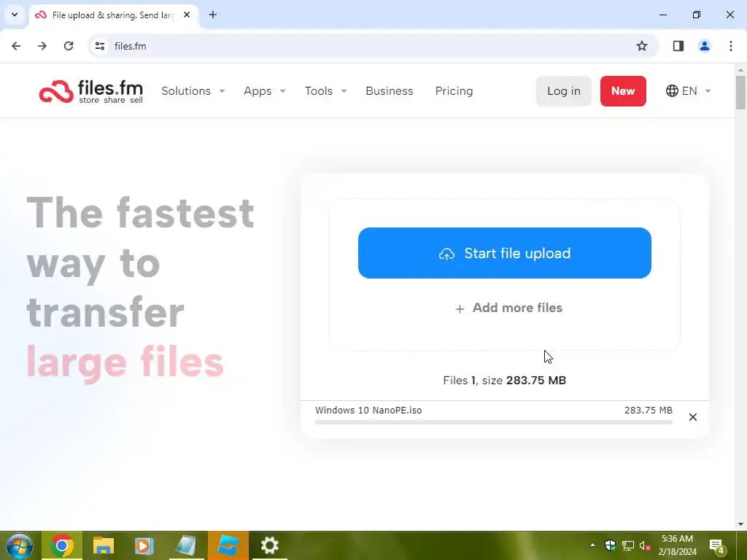Expand the Apps menu
The width and height of the screenshot is (747, 560).
pyautogui.click(x=264, y=91)
